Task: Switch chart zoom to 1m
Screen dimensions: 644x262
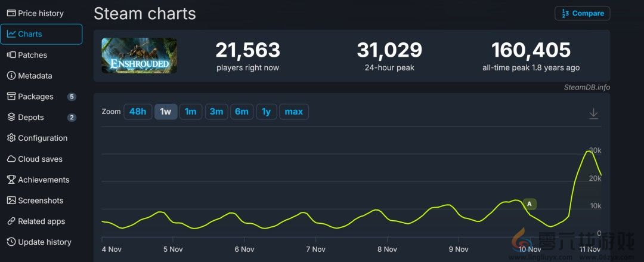Action: click(x=190, y=112)
